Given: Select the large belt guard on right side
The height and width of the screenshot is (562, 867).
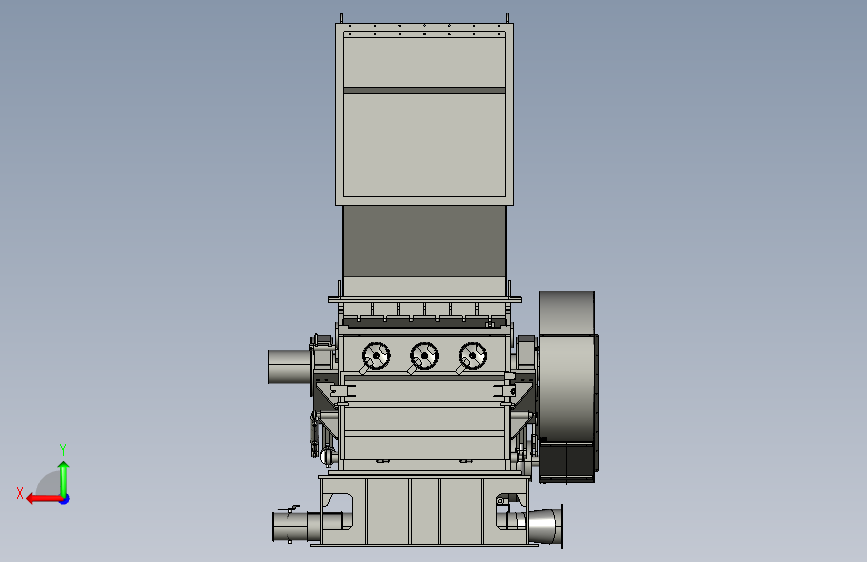Looking at the screenshot, I should pyautogui.click(x=568, y=387).
